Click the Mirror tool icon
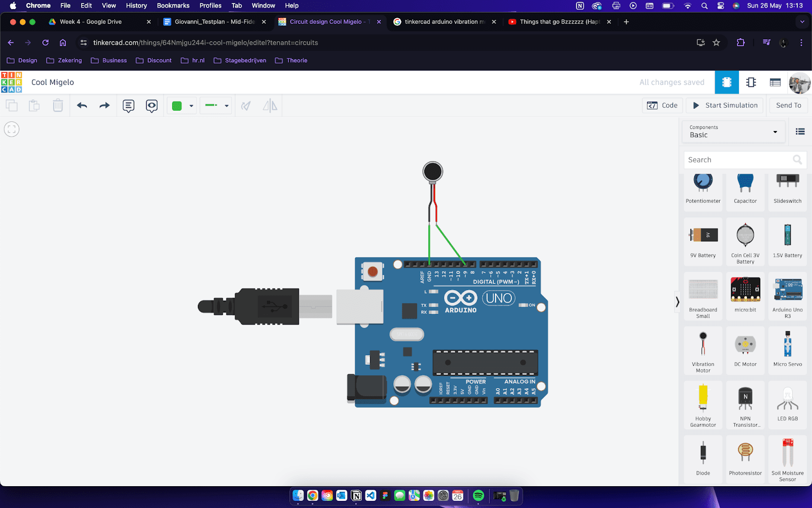This screenshot has width=812, height=508. click(270, 106)
